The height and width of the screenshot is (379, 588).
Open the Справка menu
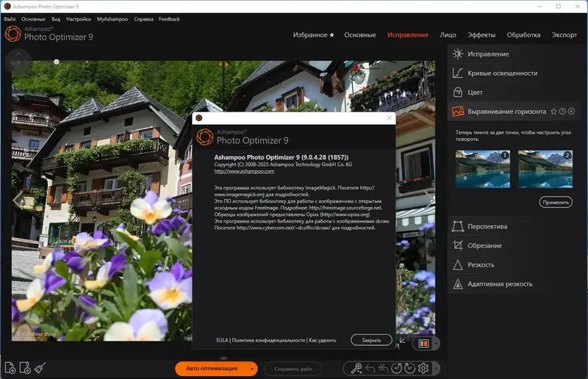pyautogui.click(x=143, y=19)
